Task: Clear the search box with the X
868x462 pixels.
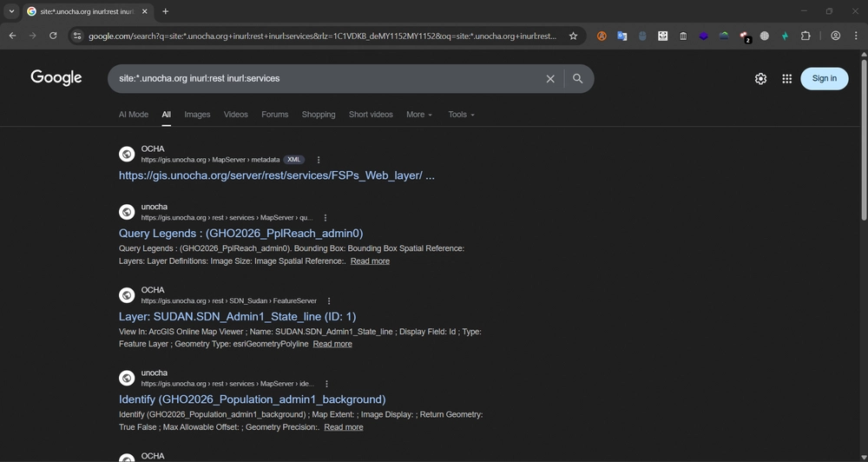Action: point(550,79)
